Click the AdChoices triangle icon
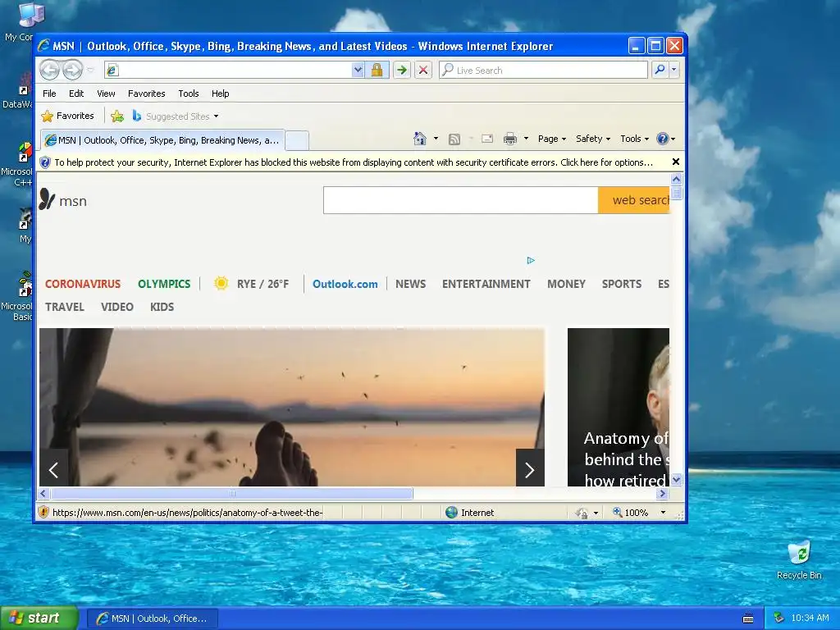840x630 pixels. pyautogui.click(x=531, y=260)
